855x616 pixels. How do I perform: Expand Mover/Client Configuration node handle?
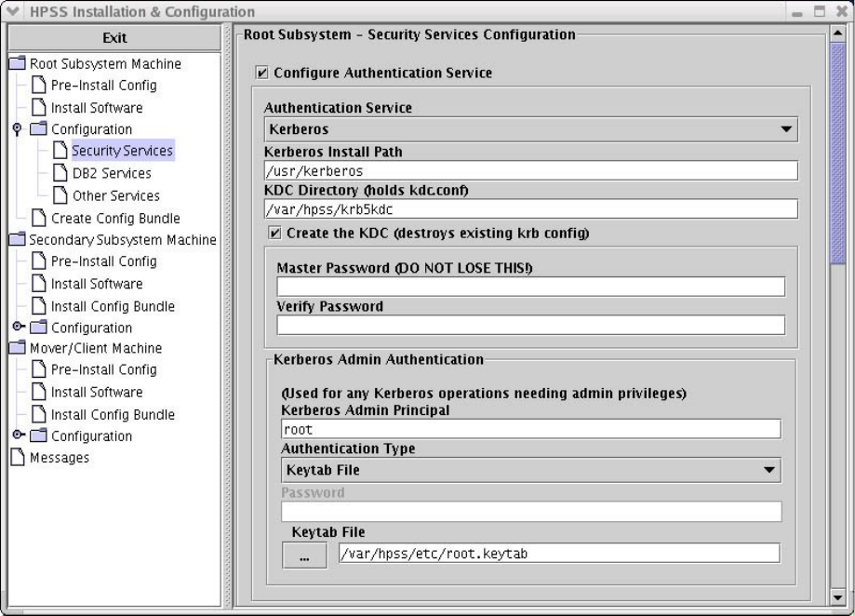pos(19,435)
